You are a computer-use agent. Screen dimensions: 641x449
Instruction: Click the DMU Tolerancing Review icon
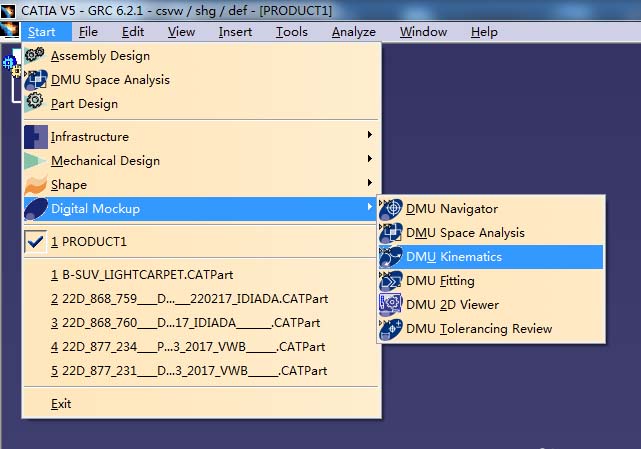pyautogui.click(x=391, y=329)
